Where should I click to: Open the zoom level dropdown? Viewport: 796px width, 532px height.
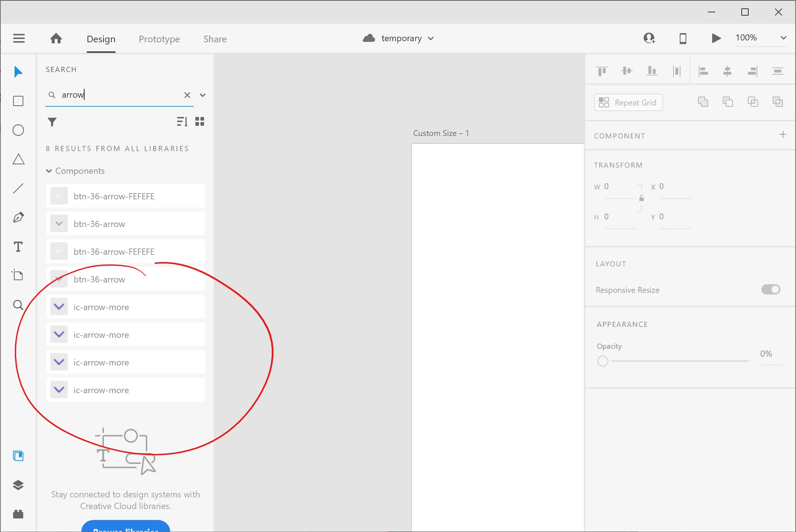pyautogui.click(x=783, y=38)
